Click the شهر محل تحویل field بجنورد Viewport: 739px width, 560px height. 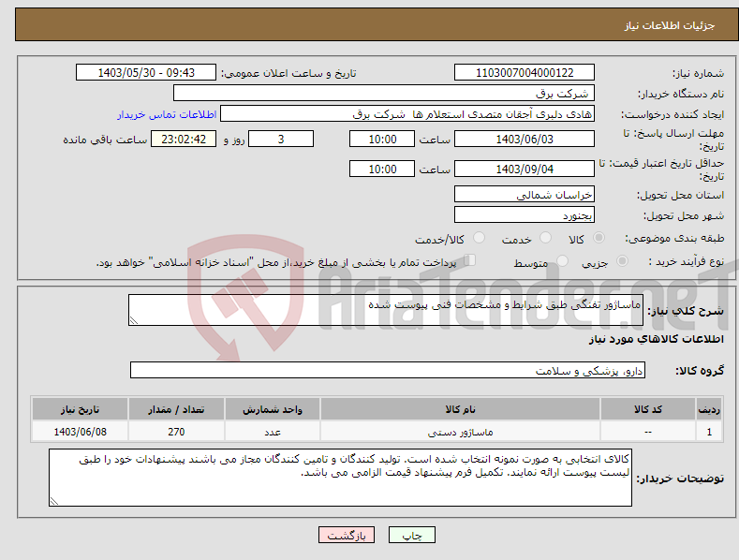point(525,215)
